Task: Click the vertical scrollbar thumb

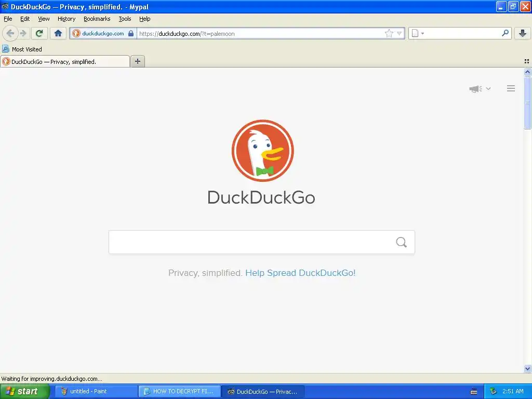Action: pyautogui.click(x=527, y=103)
